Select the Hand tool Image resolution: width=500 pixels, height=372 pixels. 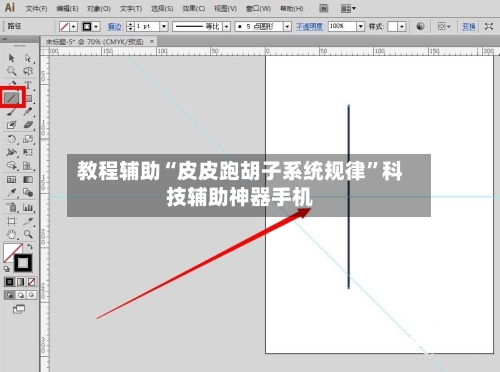tap(11, 234)
